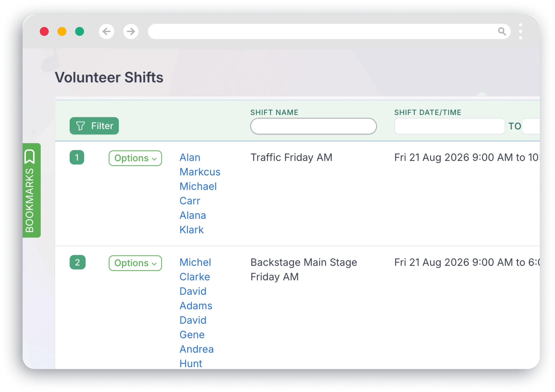Viewport: 555px width, 392px height.
Task: Click the green shift number badge 1
Action: pyautogui.click(x=77, y=158)
